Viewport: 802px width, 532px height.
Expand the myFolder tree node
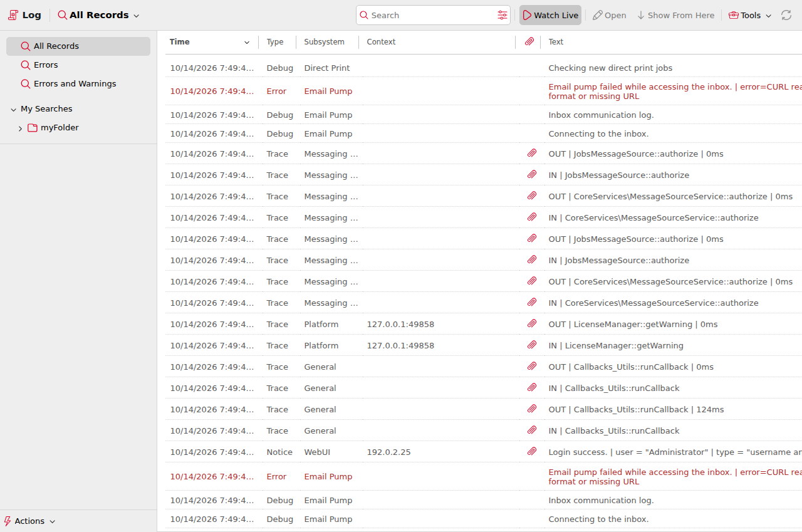click(x=20, y=128)
